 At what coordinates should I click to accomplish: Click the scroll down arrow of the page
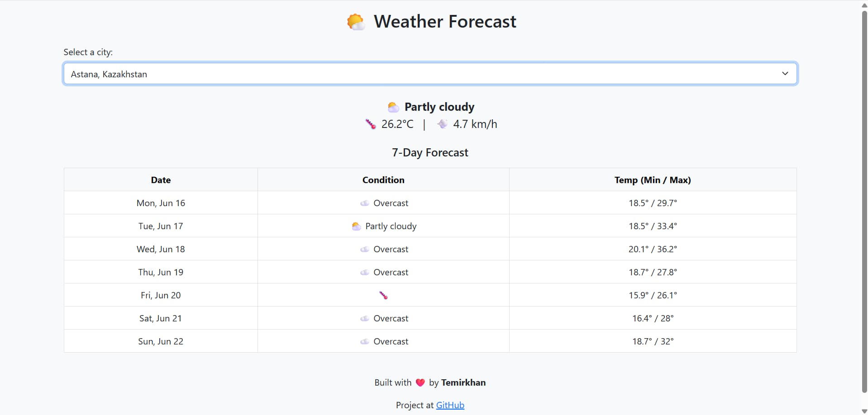coord(864,411)
